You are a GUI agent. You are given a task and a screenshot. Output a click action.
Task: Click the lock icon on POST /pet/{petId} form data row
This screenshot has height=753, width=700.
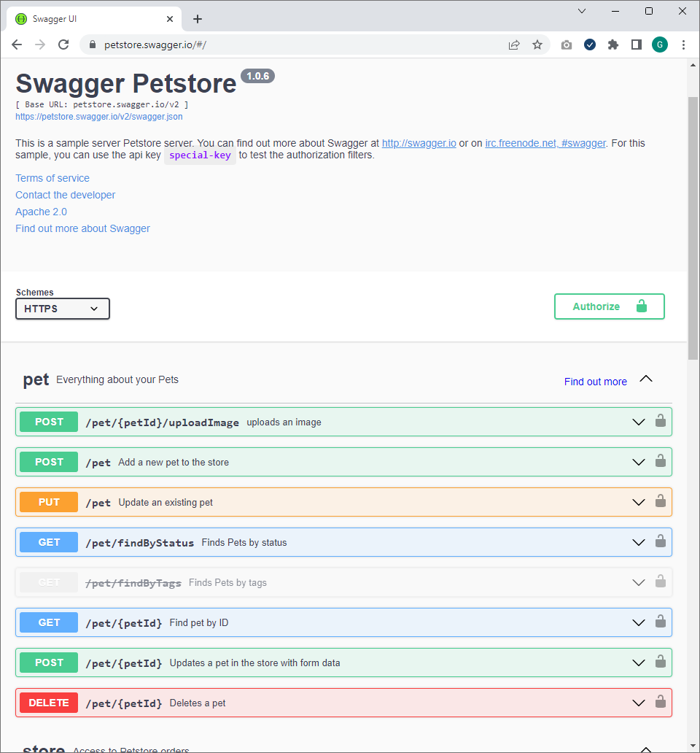[x=660, y=662]
